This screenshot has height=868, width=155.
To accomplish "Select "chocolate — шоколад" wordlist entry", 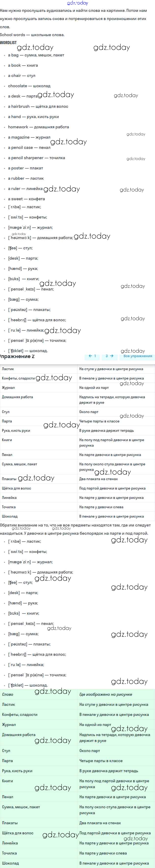I will (29, 86).
